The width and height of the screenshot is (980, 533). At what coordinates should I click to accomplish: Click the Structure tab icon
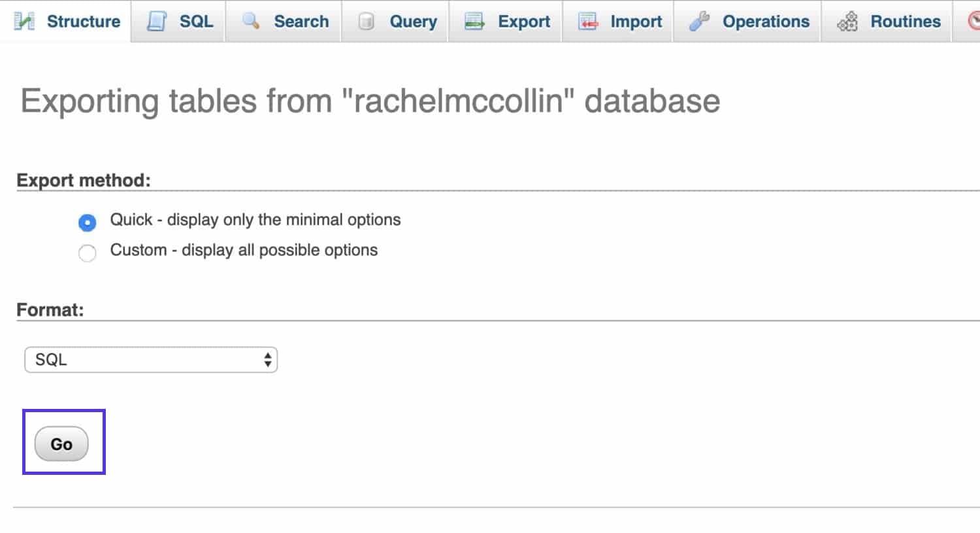click(x=24, y=21)
